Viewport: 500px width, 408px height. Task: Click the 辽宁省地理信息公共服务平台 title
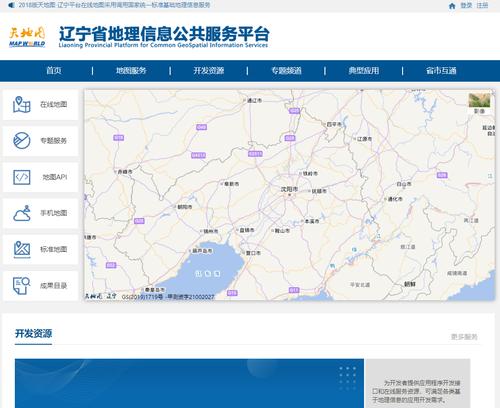164,34
